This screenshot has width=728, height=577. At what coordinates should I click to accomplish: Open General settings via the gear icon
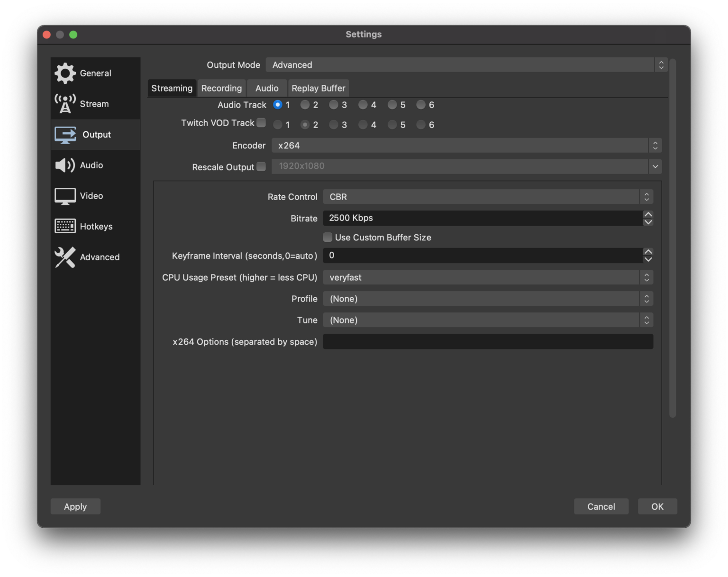(x=65, y=73)
